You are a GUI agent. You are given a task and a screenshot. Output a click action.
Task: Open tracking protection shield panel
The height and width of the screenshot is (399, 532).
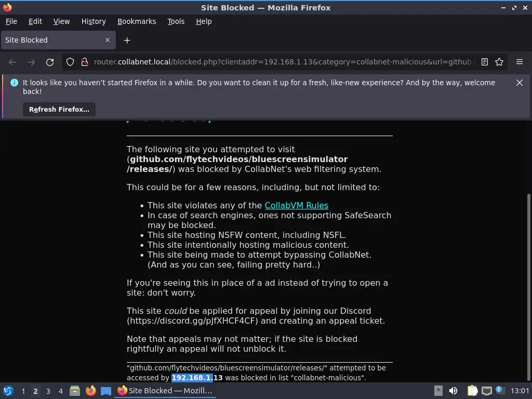pos(70,62)
